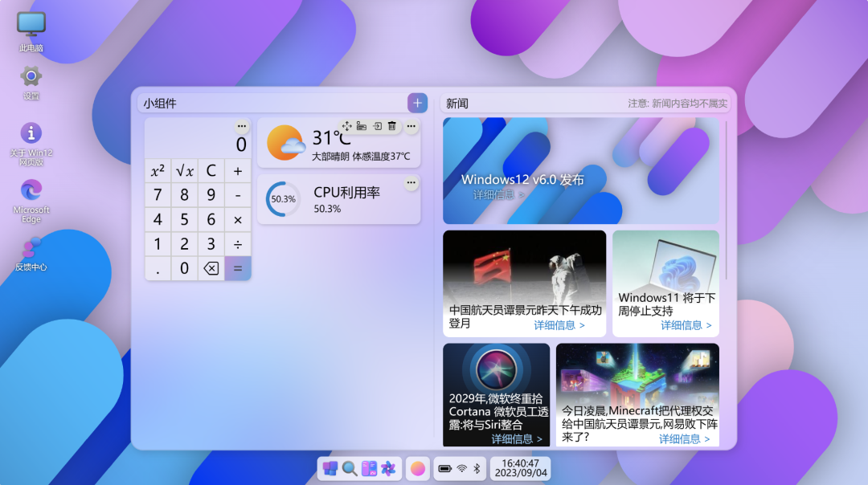Open 反馈中心 from the desktop

(30, 249)
